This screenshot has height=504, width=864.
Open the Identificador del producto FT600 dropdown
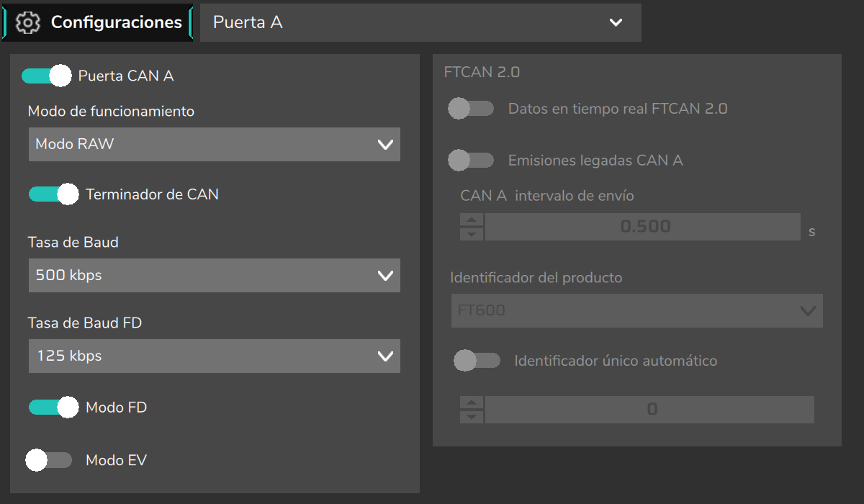637,310
